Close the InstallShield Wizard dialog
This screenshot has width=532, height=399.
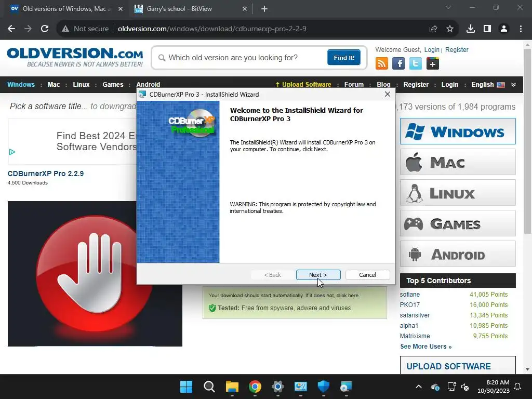[x=388, y=95]
